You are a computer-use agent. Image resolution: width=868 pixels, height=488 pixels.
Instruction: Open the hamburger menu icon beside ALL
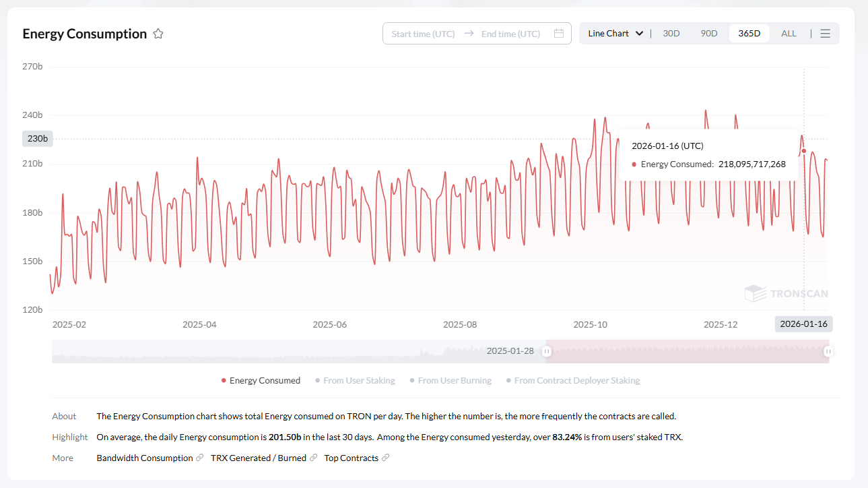[825, 34]
